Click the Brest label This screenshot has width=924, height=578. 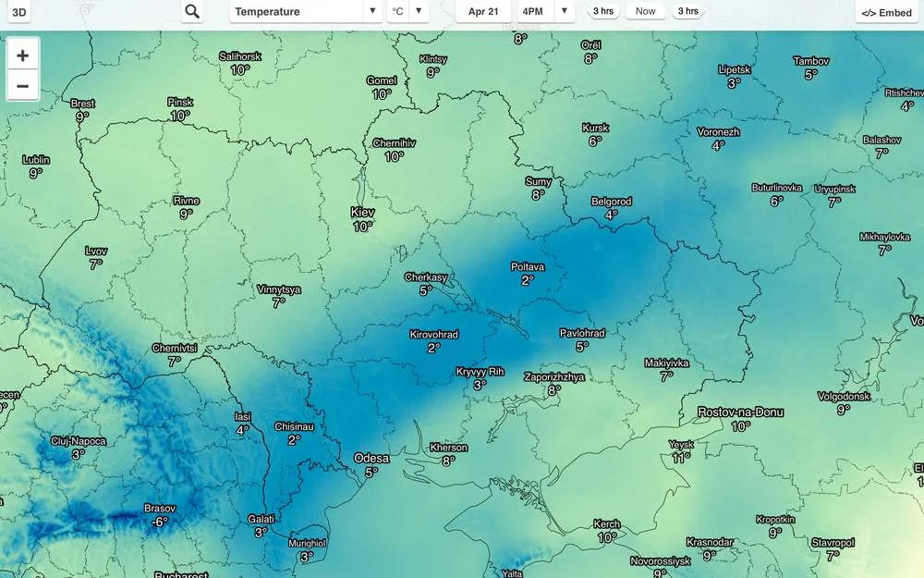pyautogui.click(x=82, y=104)
